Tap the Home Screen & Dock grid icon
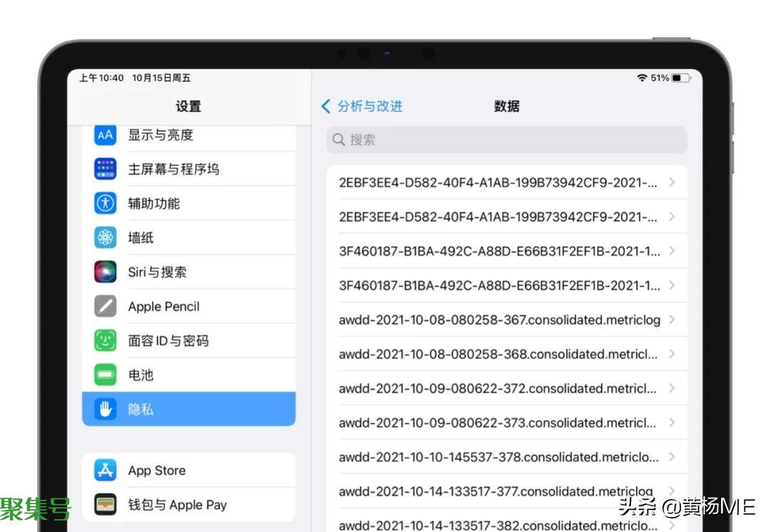Viewport: 771px width, 532px height. pyautogui.click(x=106, y=169)
